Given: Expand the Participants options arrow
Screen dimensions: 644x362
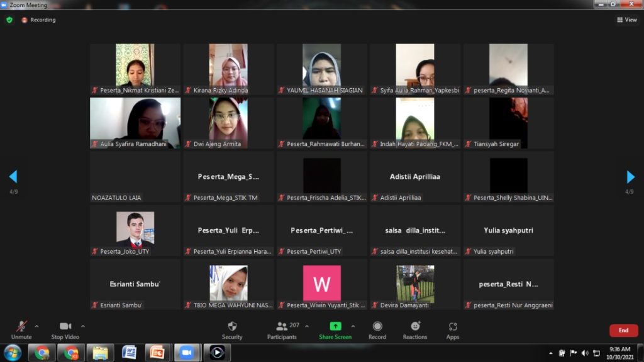Looking at the screenshot, I should [x=307, y=326].
